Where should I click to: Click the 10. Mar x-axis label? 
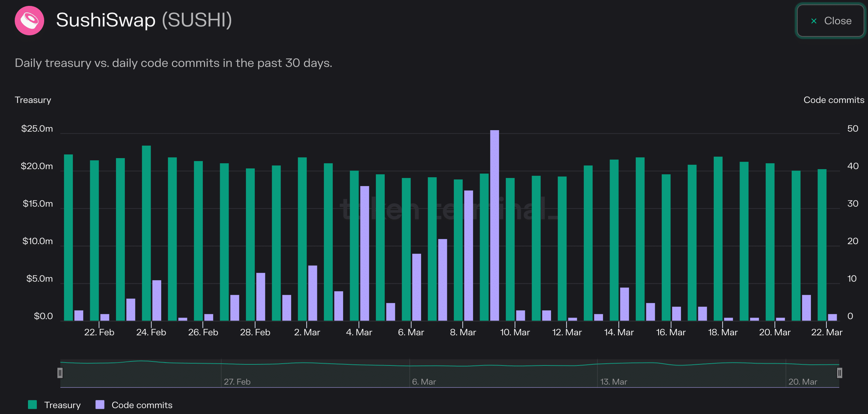515,332
